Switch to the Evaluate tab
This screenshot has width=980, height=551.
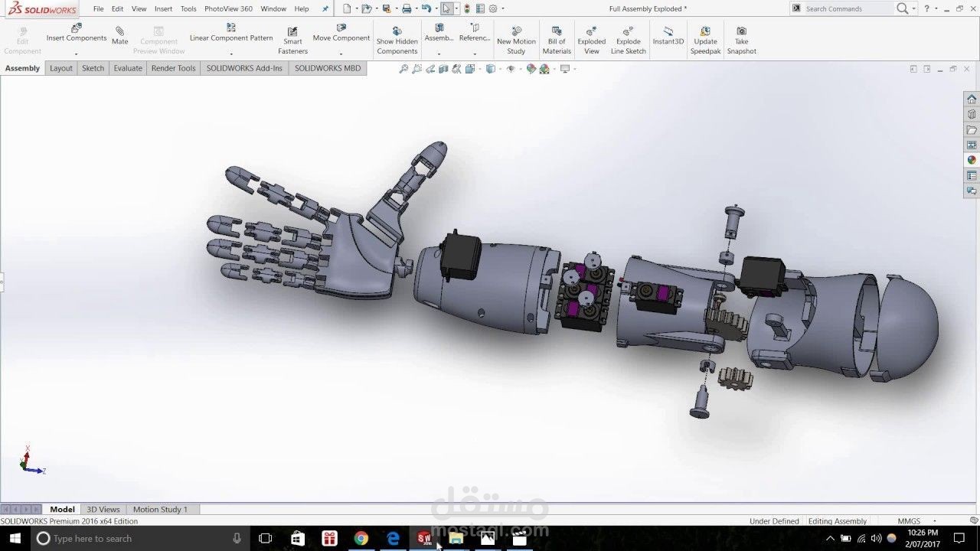pos(128,68)
